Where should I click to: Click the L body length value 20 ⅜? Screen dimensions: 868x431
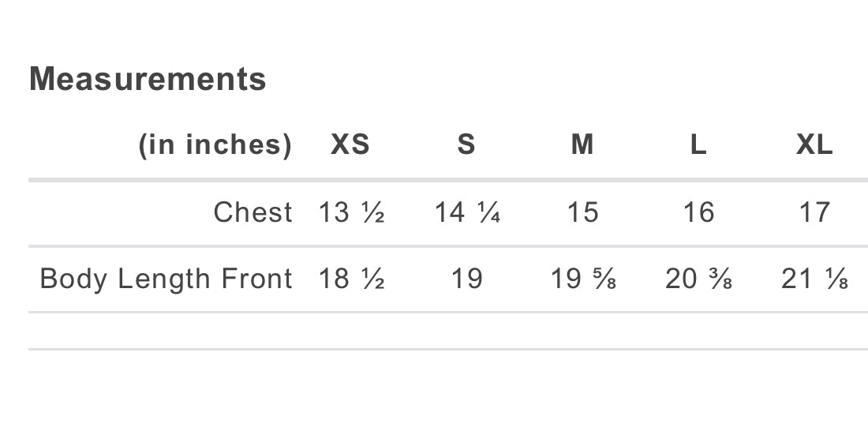click(x=698, y=279)
